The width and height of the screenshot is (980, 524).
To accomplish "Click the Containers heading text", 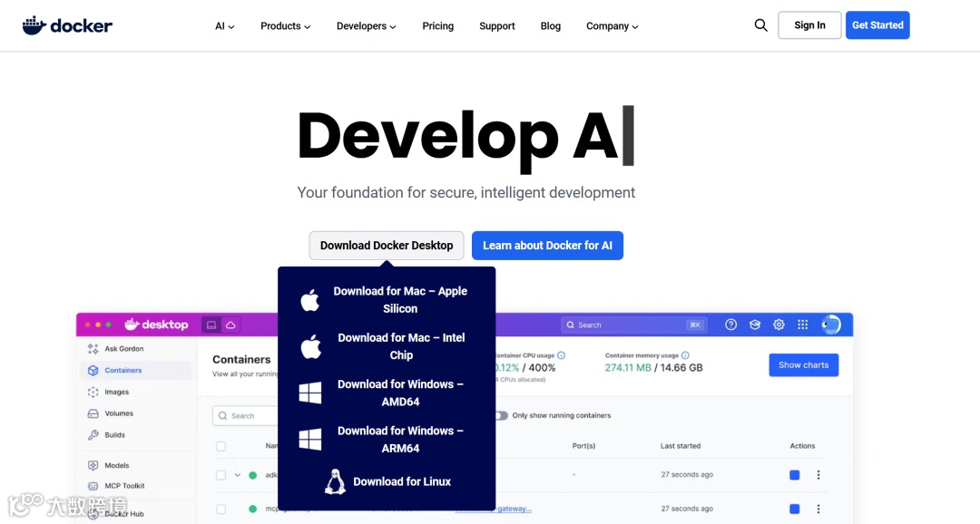I will [x=241, y=359].
